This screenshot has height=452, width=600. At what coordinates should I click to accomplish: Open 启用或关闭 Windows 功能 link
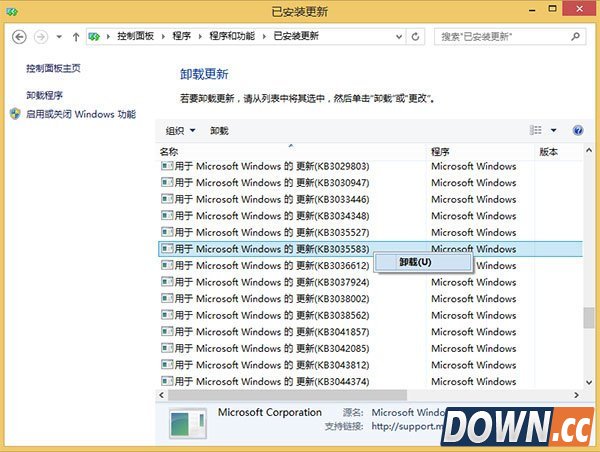81,114
